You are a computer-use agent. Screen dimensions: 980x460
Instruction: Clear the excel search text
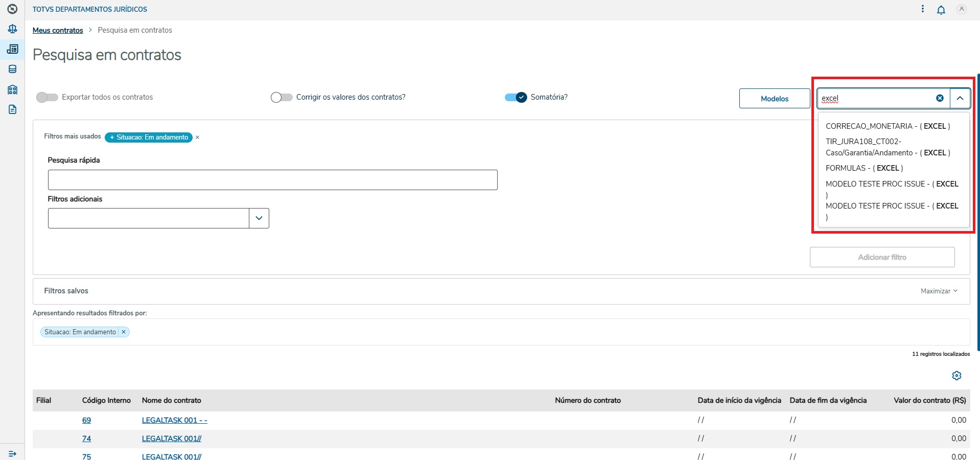pos(940,98)
